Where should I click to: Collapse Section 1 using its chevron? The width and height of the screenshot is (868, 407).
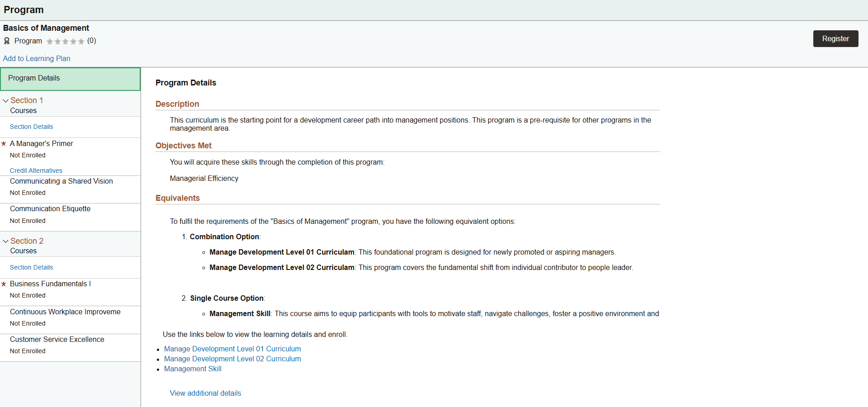[5, 101]
